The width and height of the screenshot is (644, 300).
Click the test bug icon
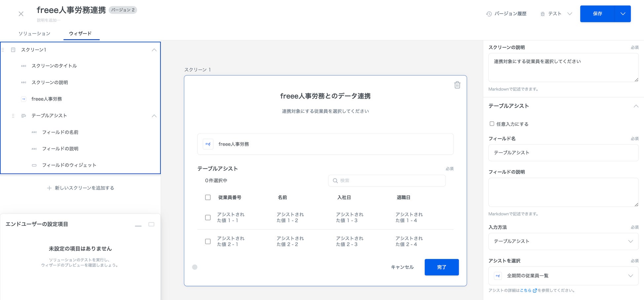tap(543, 14)
